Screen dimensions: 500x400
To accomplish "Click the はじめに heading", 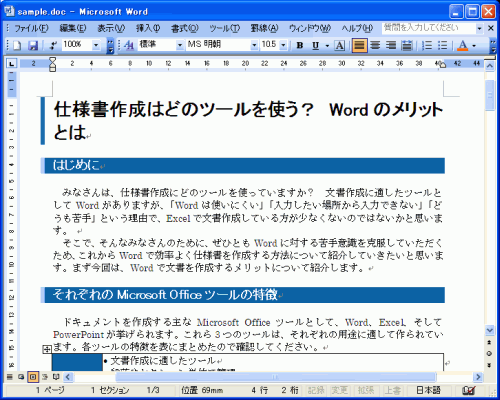I will coord(76,165).
